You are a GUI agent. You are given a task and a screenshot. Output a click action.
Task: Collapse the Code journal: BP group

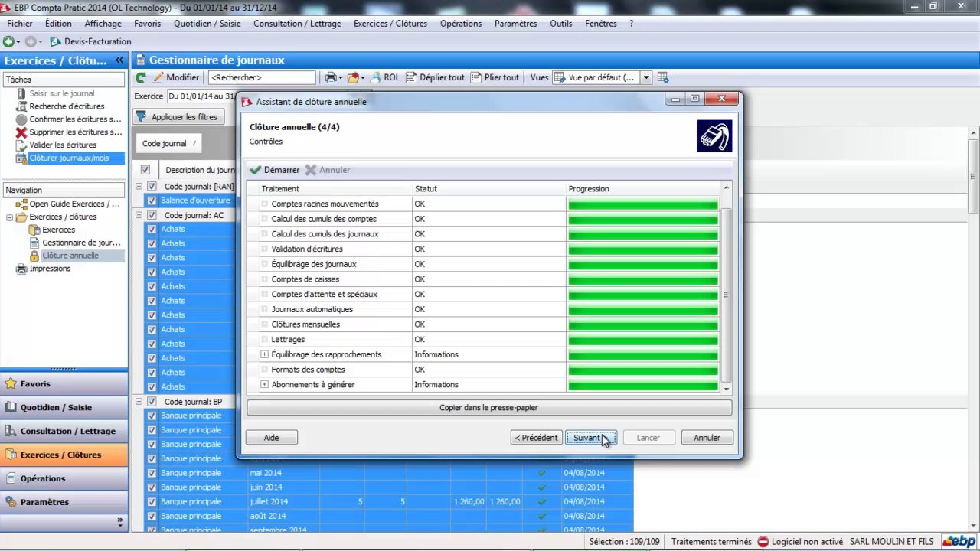139,402
